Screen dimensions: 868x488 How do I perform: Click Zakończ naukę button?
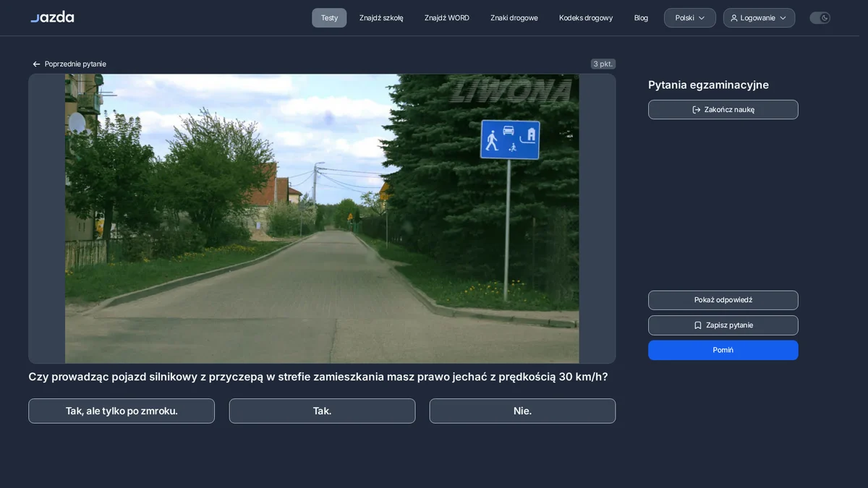tap(723, 110)
